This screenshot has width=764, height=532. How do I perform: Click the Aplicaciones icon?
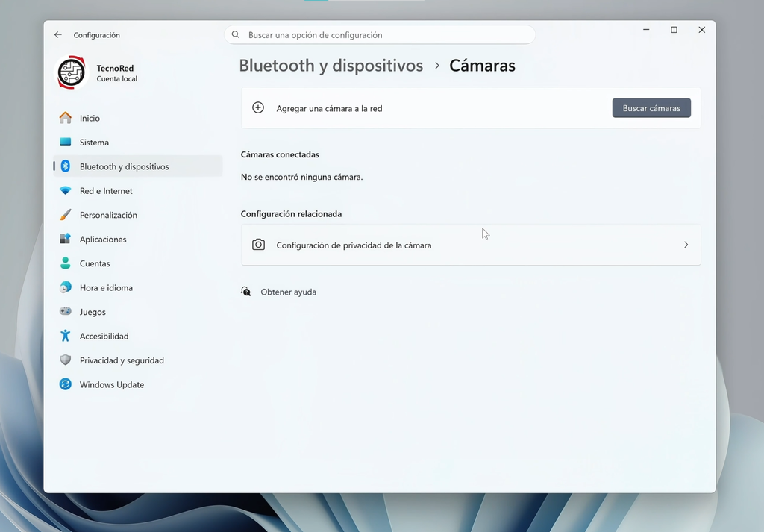(66, 239)
